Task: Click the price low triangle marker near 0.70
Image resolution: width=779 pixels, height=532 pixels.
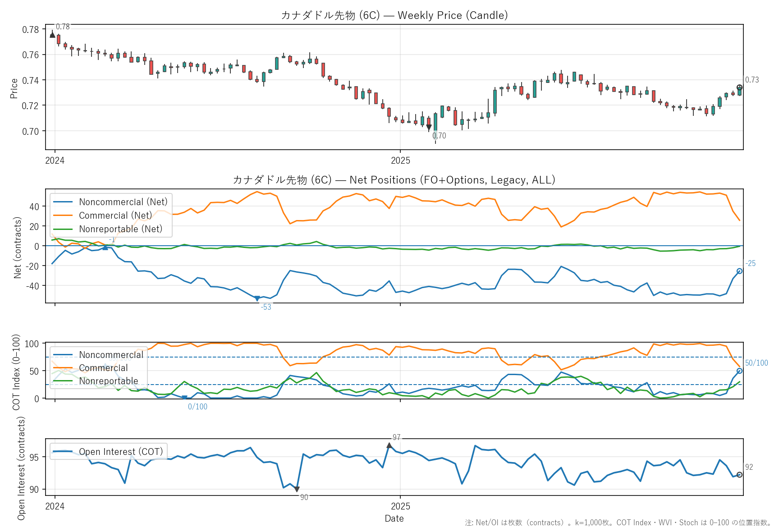Action: (x=429, y=128)
